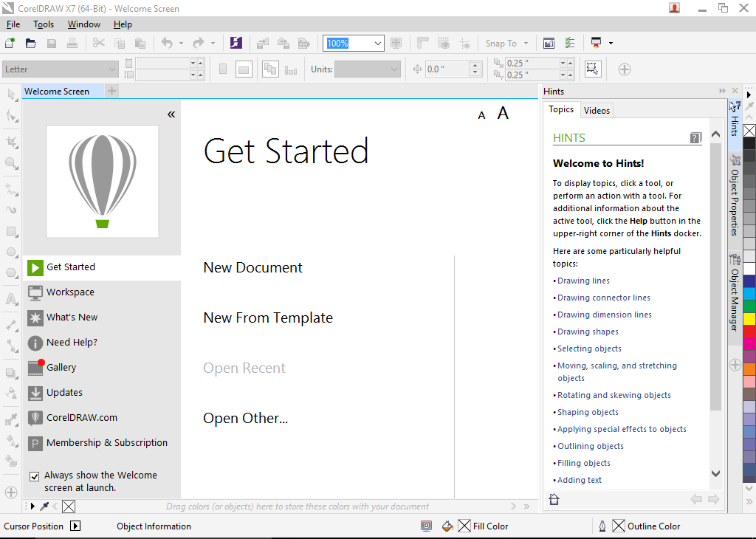The width and height of the screenshot is (756, 539).
Task: Select the Color Eyedropper tool
Action: (x=12, y=419)
